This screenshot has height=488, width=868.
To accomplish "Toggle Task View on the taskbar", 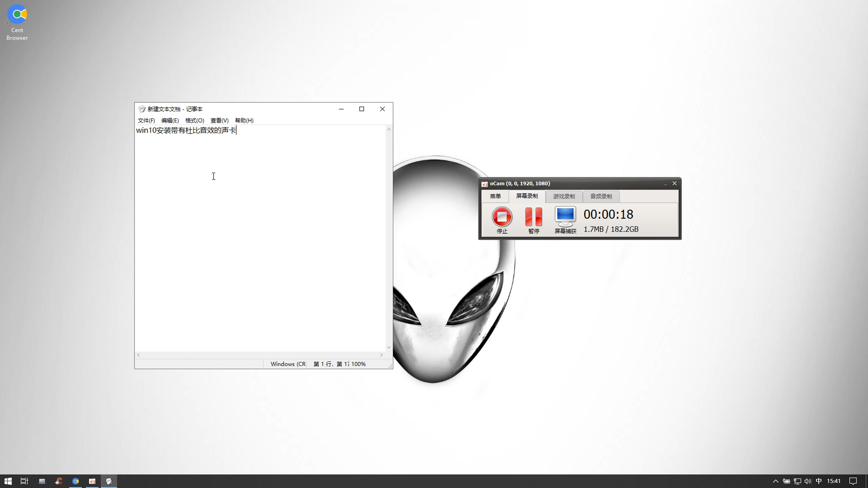I will click(x=24, y=481).
